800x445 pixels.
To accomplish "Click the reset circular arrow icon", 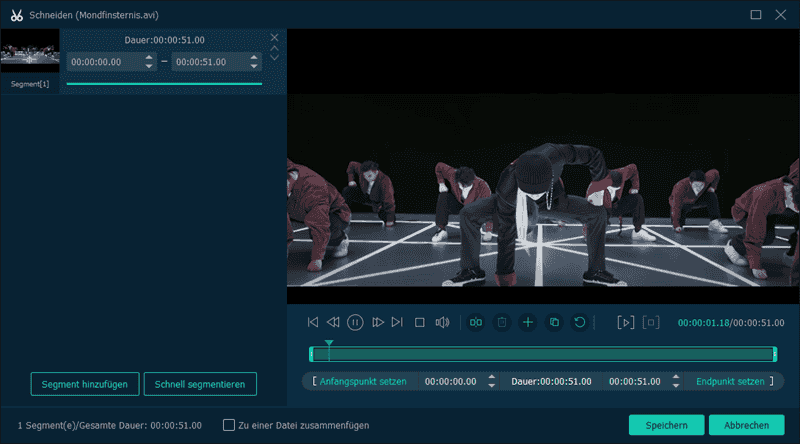I will (580, 322).
